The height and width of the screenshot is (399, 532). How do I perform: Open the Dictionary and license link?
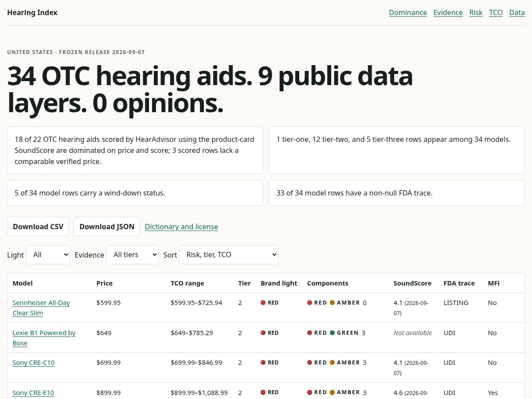tap(181, 227)
